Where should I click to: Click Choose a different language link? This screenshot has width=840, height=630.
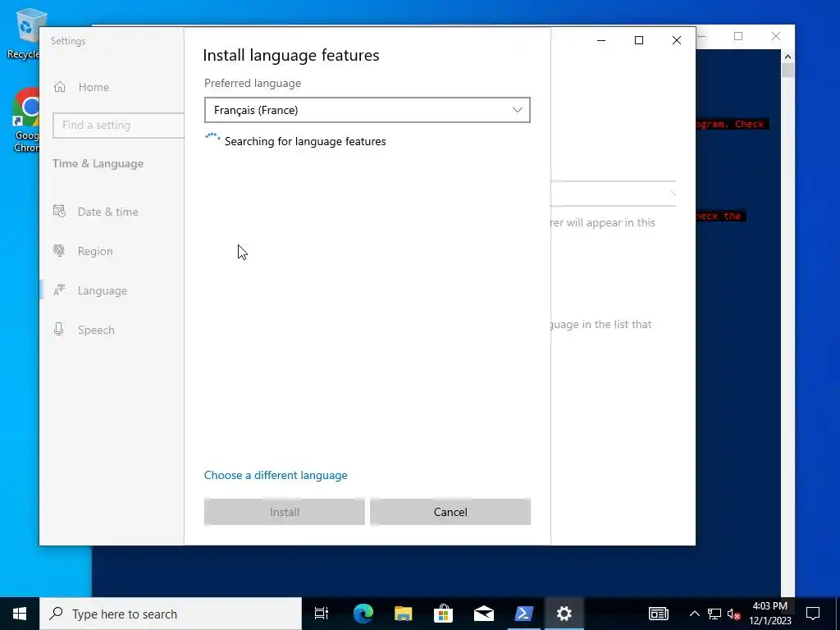276,475
